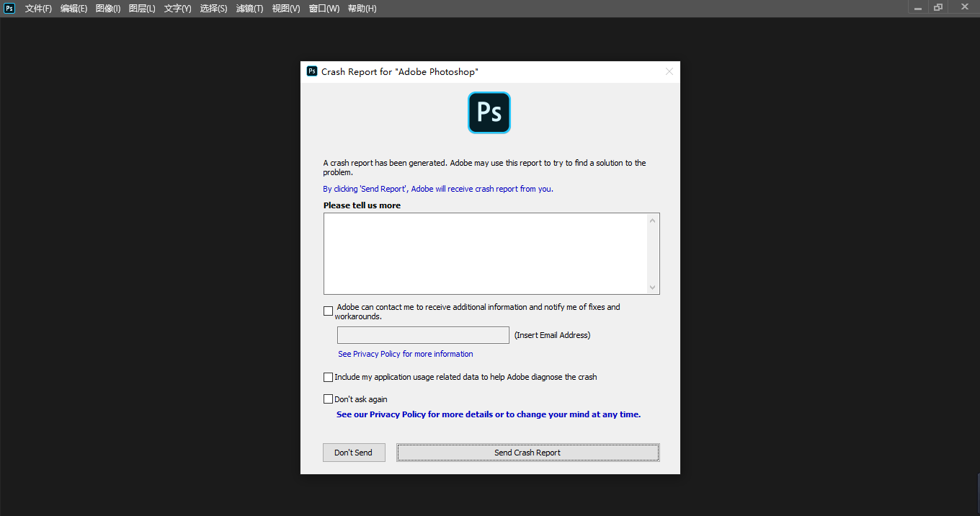Open the 窗口 menu

click(x=324, y=9)
